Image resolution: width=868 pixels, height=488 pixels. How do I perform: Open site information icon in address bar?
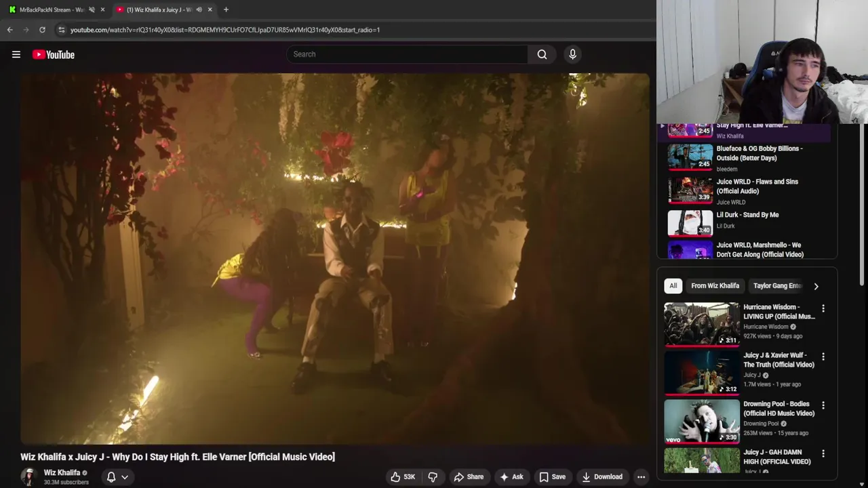(61, 30)
